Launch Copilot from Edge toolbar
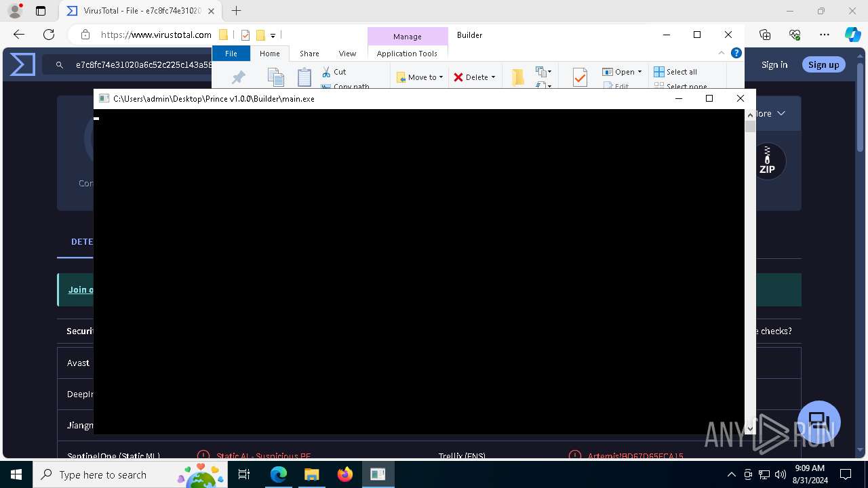Screen dimensions: 868x488 (x=852, y=35)
